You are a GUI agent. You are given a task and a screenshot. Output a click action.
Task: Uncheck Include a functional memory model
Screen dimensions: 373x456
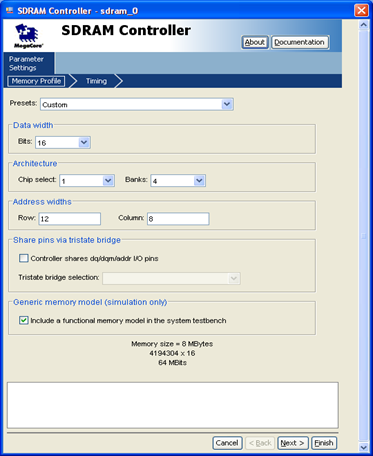(x=24, y=320)
